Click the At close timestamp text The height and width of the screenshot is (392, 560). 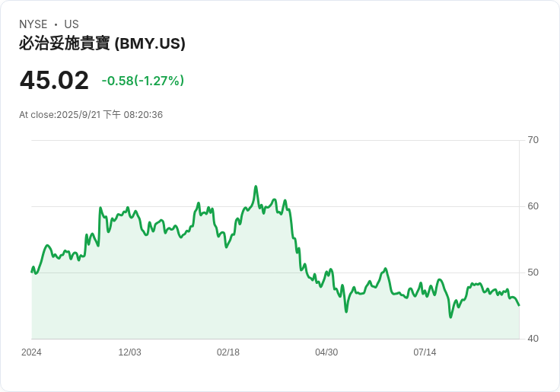click(91, 115)
